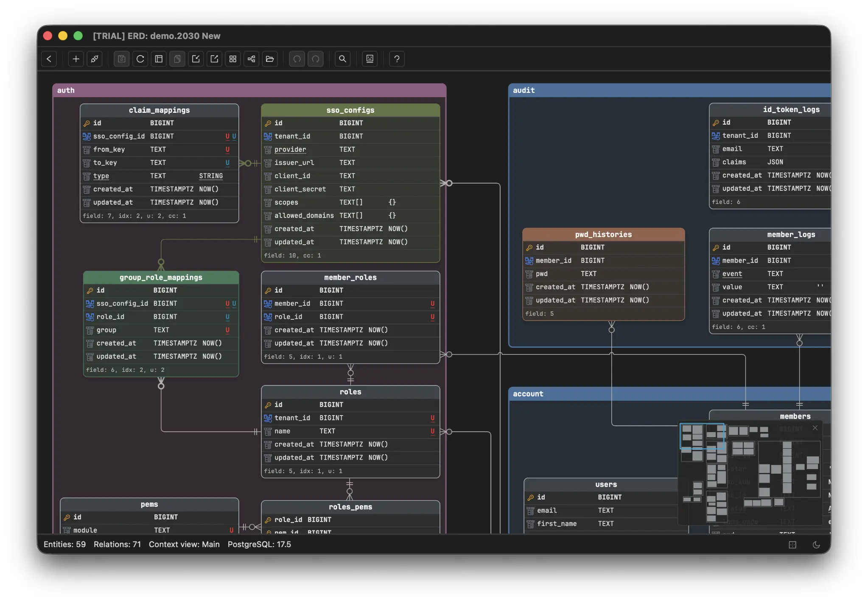Screen dimensions: 868x603
Task: Close the minimap overlay
Action: coord(815,428)
